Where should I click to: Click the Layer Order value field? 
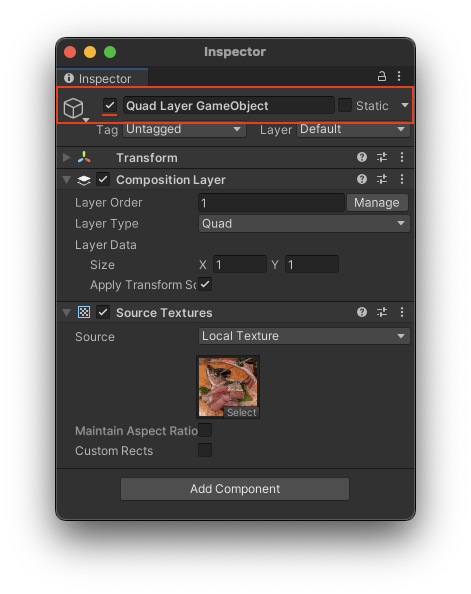click(x=271, y=203)
